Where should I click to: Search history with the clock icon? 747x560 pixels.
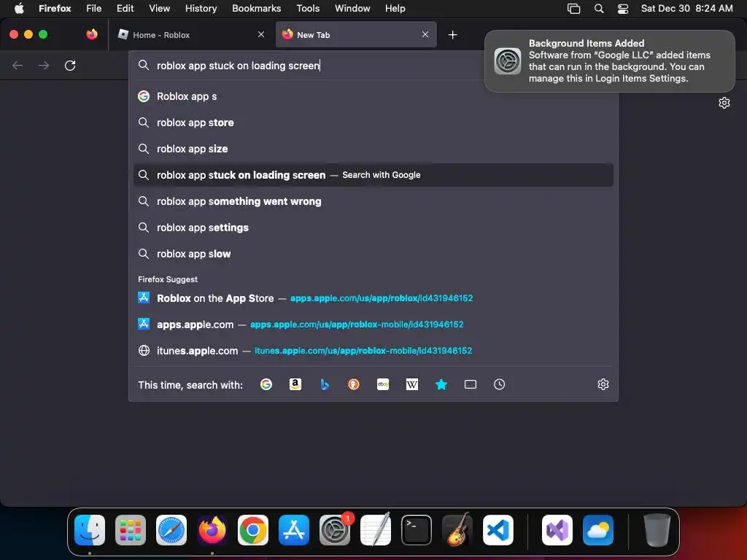pos(499,384)
